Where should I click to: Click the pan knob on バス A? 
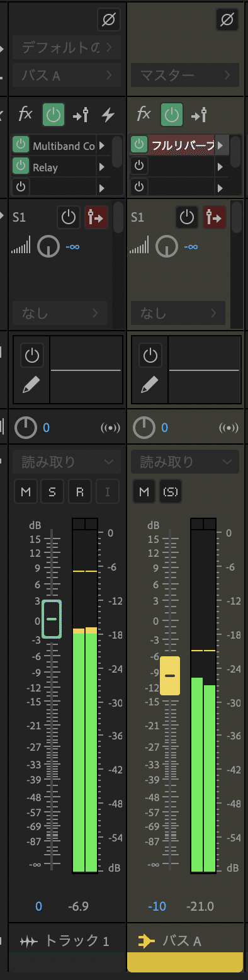(x=144, y=428)
